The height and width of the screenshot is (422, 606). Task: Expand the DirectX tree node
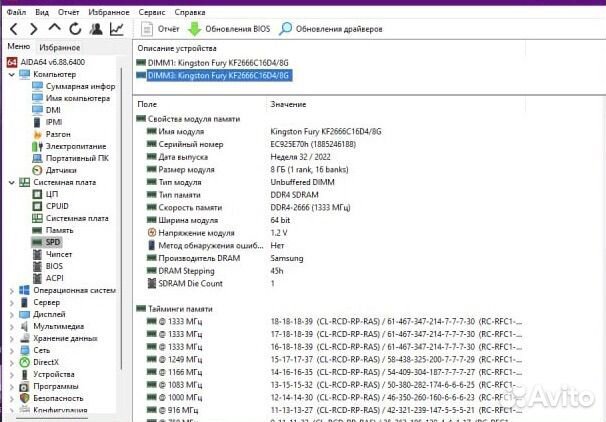pyautogui.click(x=12, y=362)
